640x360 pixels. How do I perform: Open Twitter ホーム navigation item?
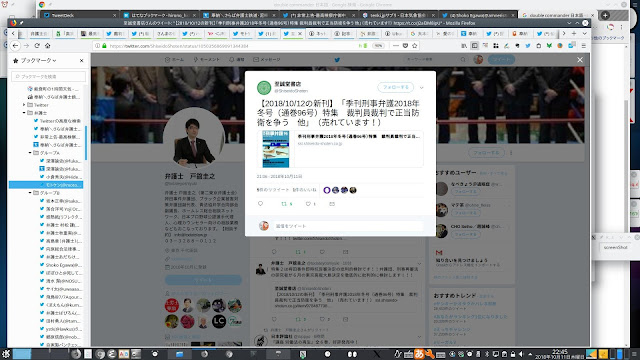click(x=174, y=60)
